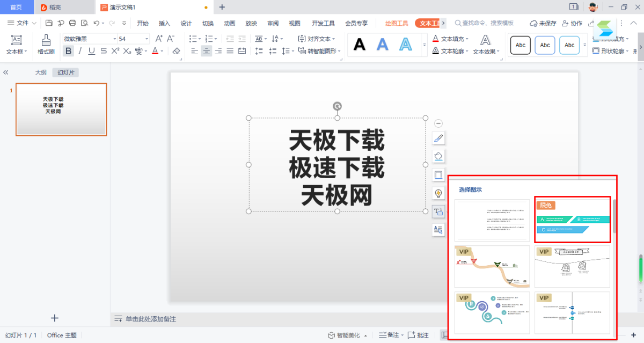Viewport: 644px width, 343px height.
Task: Select the blue outlined text art style
Action: [406, 45]
